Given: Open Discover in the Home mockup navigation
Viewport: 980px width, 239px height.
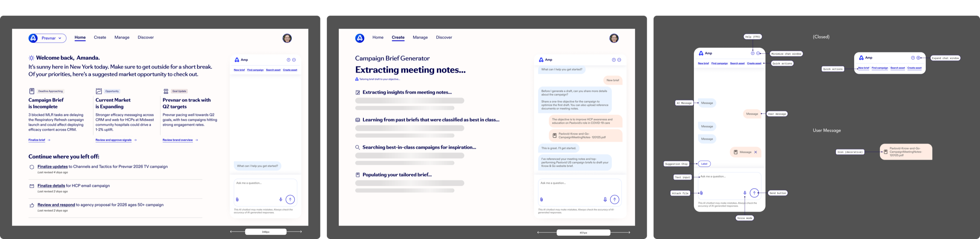Looking at the screenshot, I should point(146,37).
